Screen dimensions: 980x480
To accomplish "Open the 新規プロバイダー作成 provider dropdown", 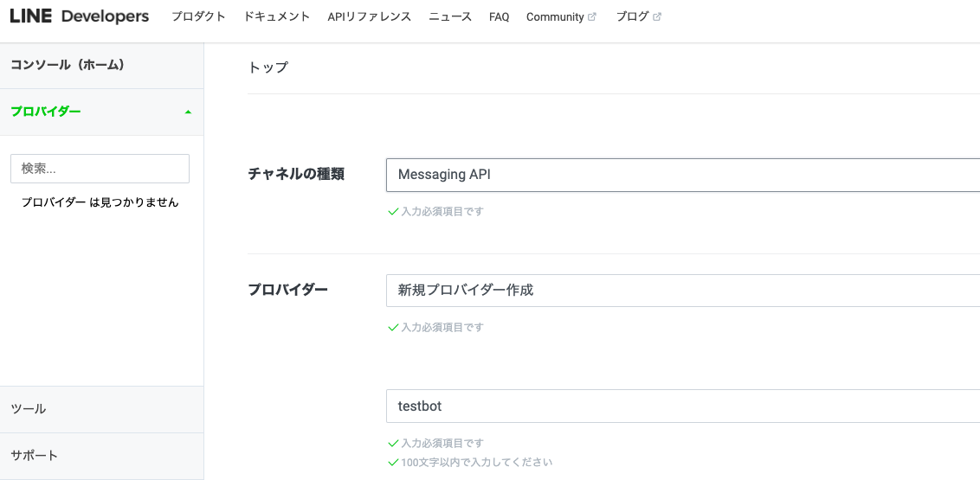I will (x=683, y=291).
